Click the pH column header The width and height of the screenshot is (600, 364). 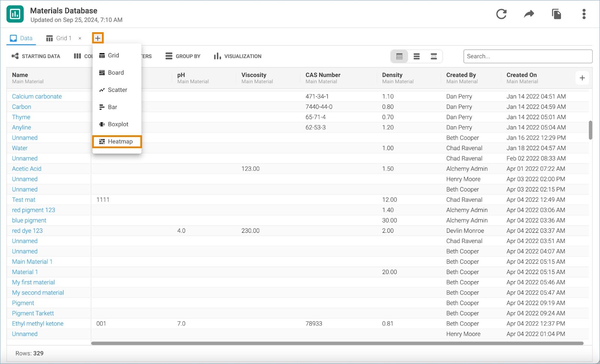(181, 75)
